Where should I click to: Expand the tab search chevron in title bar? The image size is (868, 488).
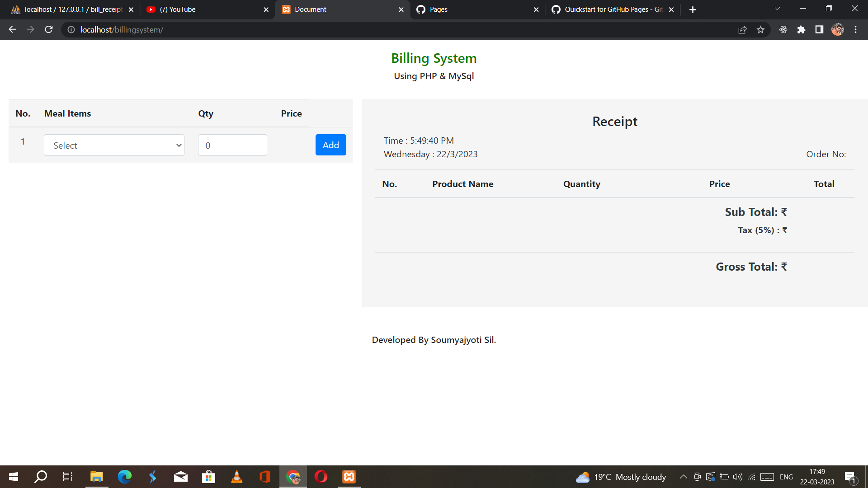point(777,8)
